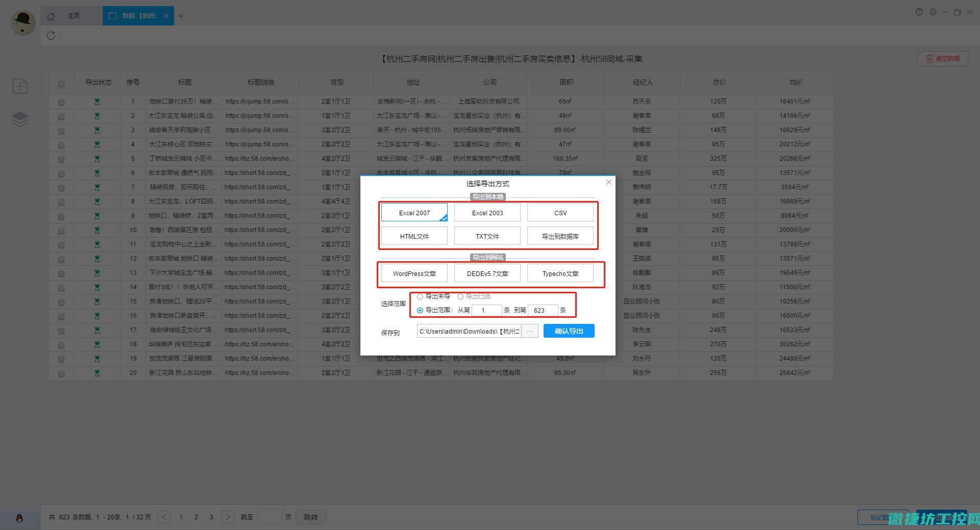Open the help question mark icon
Viewport: 980px width, 530px height.
(919, 12)
